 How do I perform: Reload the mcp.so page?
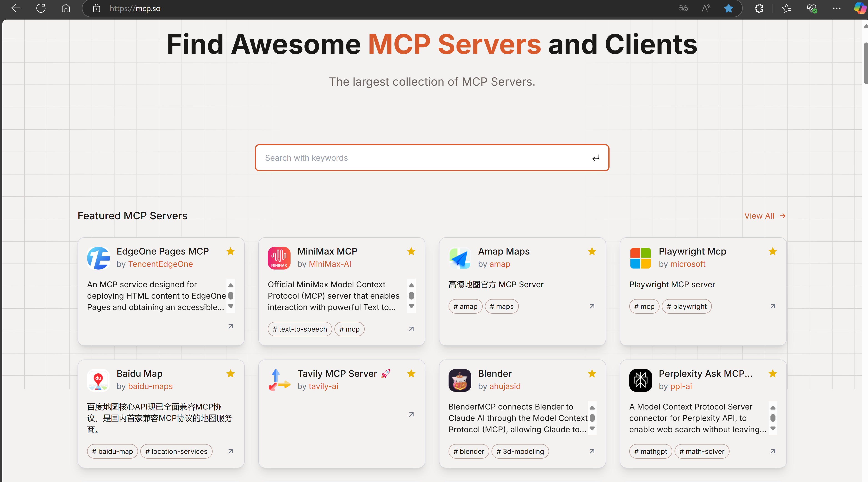pos(41,8)
